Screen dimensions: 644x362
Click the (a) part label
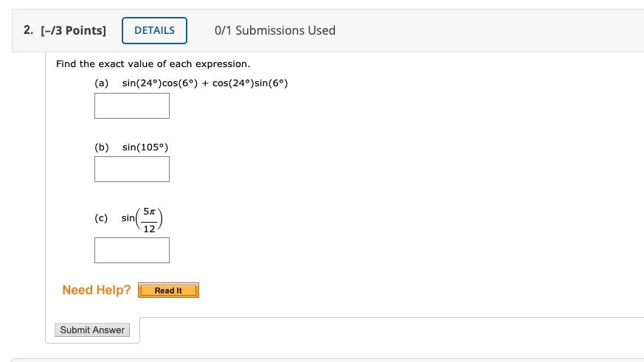point(102,83)
